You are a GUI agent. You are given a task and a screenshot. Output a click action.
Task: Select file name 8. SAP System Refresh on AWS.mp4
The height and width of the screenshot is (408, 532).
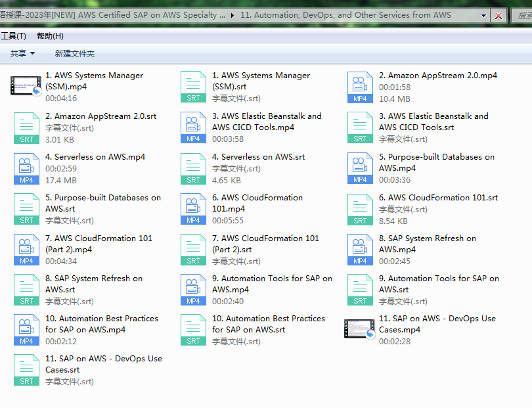click(x=428, y=244)
